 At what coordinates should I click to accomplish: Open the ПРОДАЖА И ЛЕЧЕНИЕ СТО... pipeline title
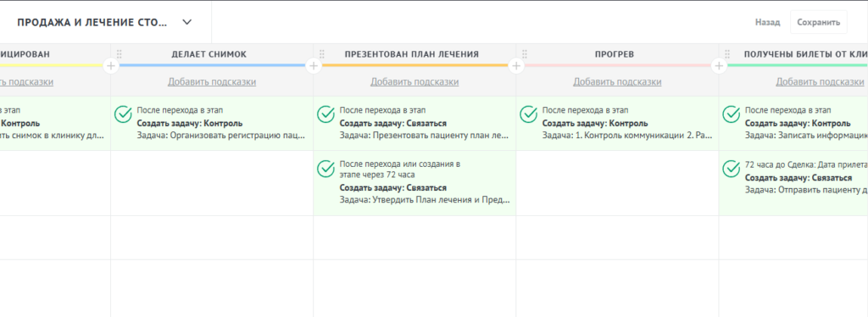click(x=92, y=23)
